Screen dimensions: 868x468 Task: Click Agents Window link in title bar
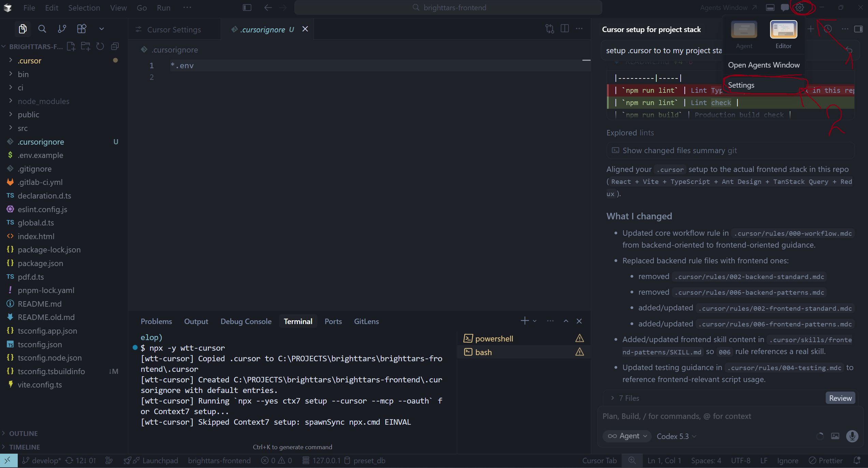[x=728, y=8]
